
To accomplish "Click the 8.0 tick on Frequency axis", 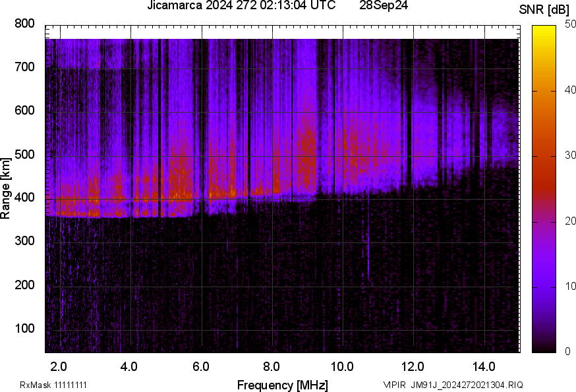I will pos(272,366).
